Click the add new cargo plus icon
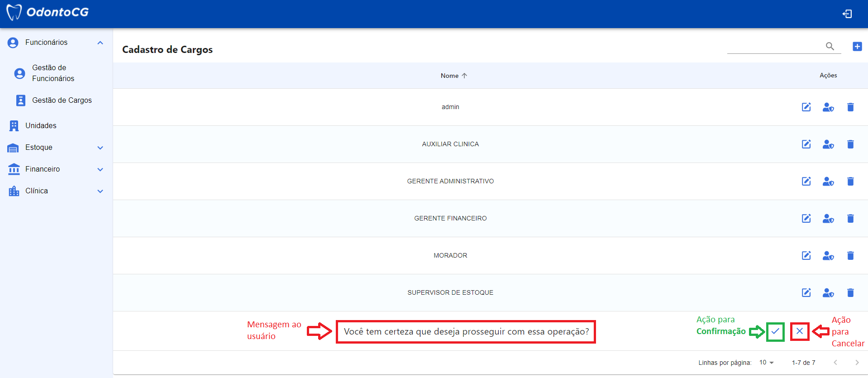 point(857,47)
